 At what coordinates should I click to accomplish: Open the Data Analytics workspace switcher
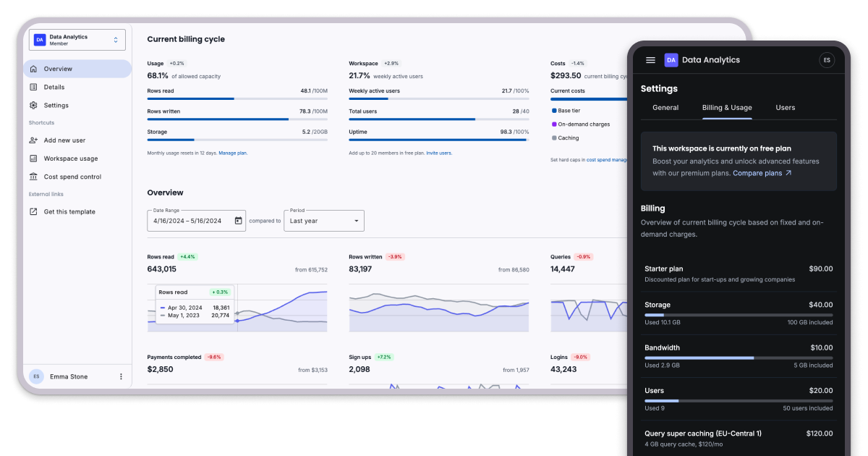click(77, 39)
